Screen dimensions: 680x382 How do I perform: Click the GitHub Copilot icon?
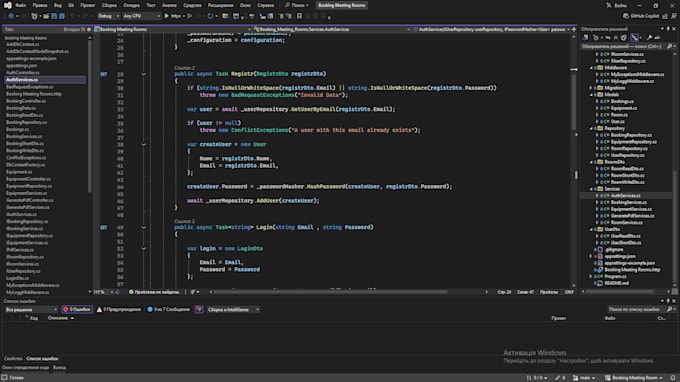pos(625,16)
